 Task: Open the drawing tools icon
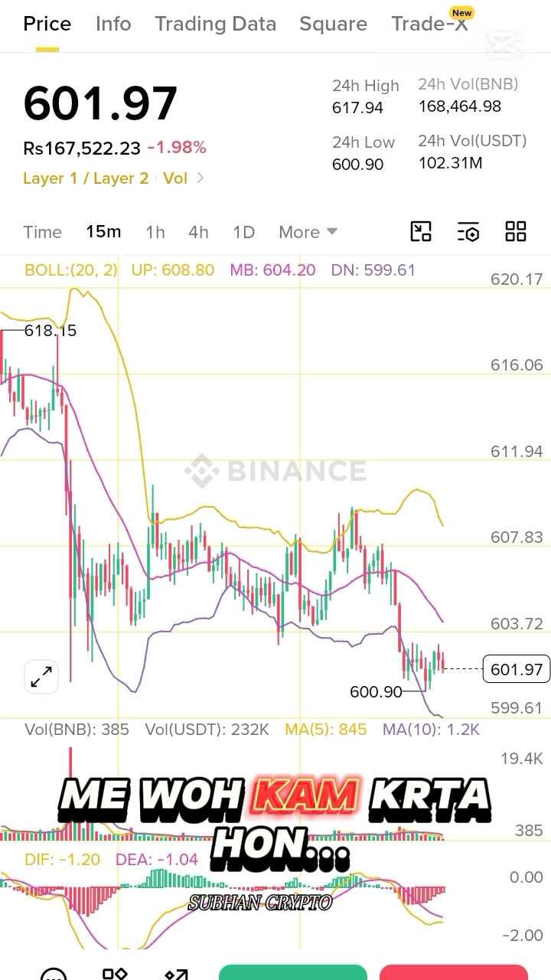[421, 231]
